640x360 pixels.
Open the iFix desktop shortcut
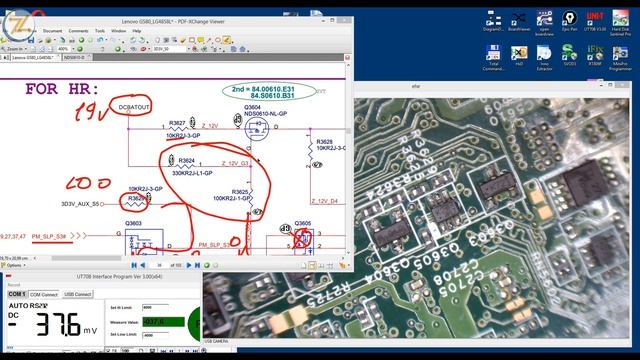595,56
